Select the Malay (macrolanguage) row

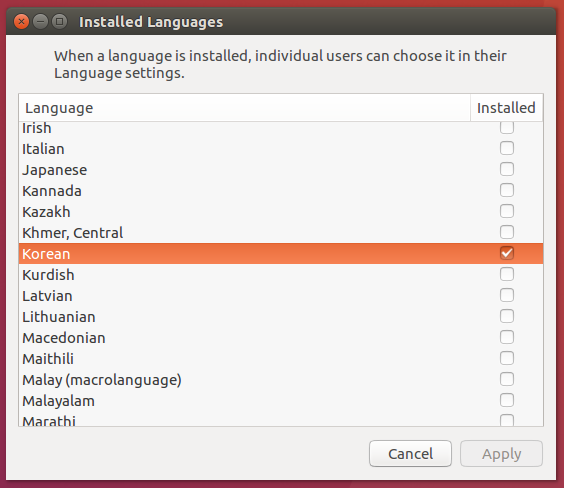[281, 379]
